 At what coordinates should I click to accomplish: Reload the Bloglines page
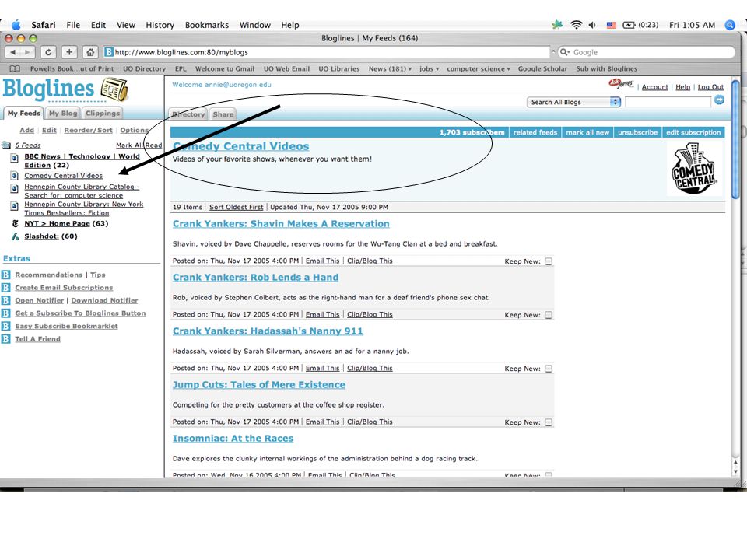pyautogui.click(x=48, y=52)
